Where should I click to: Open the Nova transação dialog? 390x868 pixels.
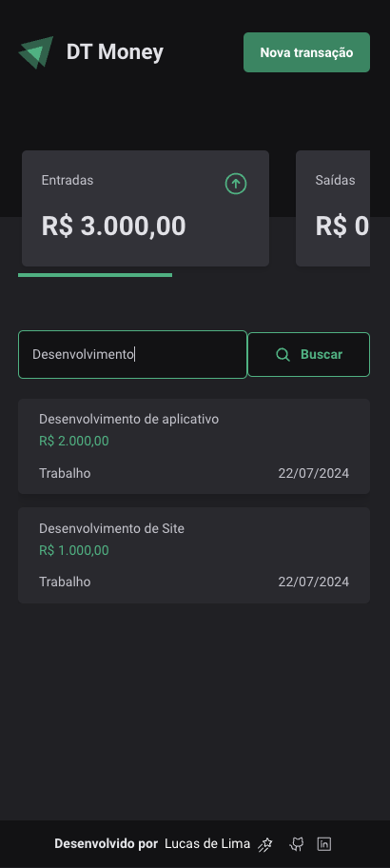(x=306, y=52)
